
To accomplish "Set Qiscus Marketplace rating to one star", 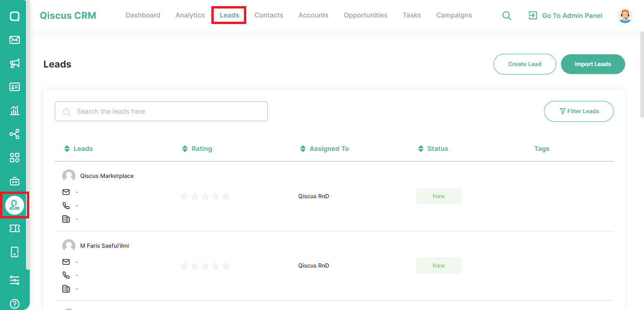I will coord(184,196).
